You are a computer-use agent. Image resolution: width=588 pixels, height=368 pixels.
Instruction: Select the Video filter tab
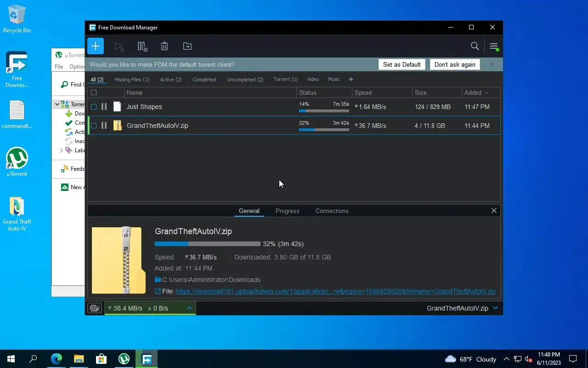click(313, 80)
